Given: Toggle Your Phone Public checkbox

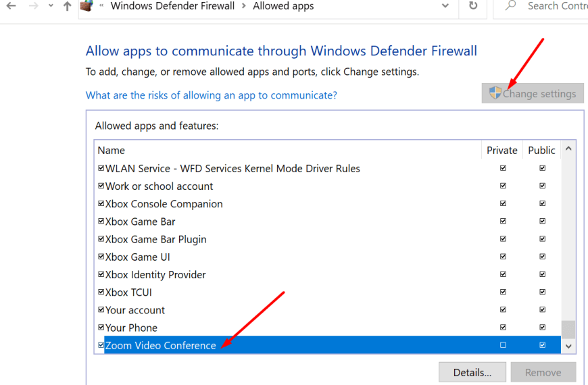Looking at the screenshot, I should (542, 328).
